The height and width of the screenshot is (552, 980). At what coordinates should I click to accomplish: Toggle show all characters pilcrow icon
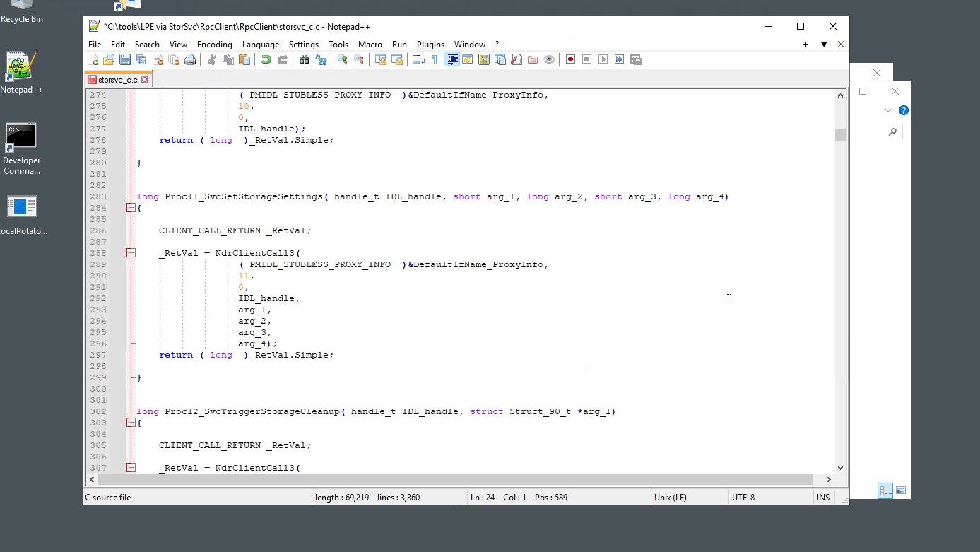(x=435, y=59)
